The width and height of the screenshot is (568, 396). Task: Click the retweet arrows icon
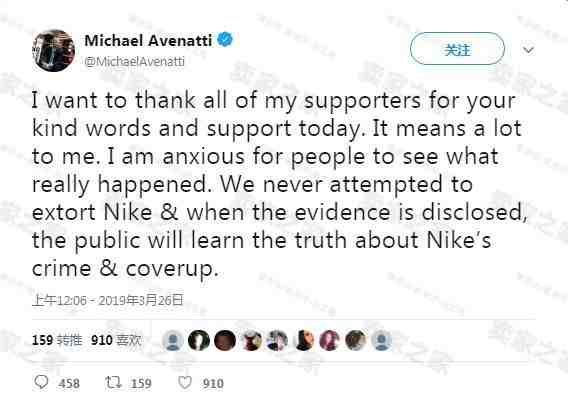point(113,382)
